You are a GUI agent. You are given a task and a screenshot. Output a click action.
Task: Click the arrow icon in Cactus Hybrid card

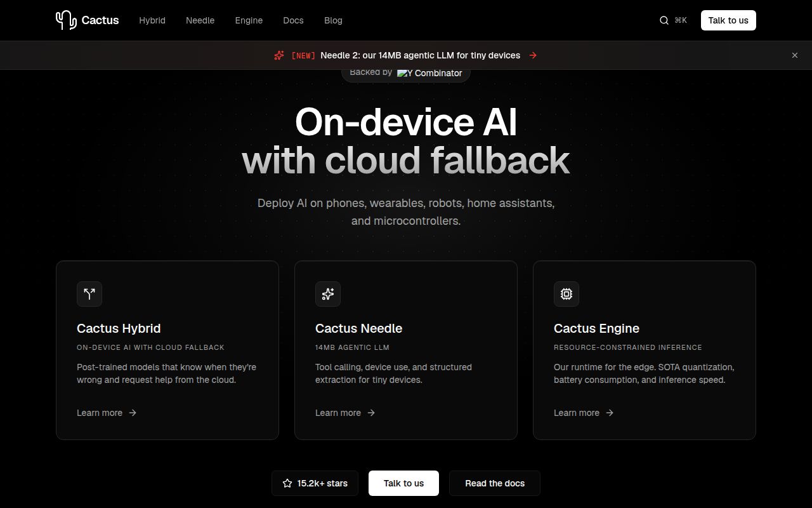coord(133,413)
